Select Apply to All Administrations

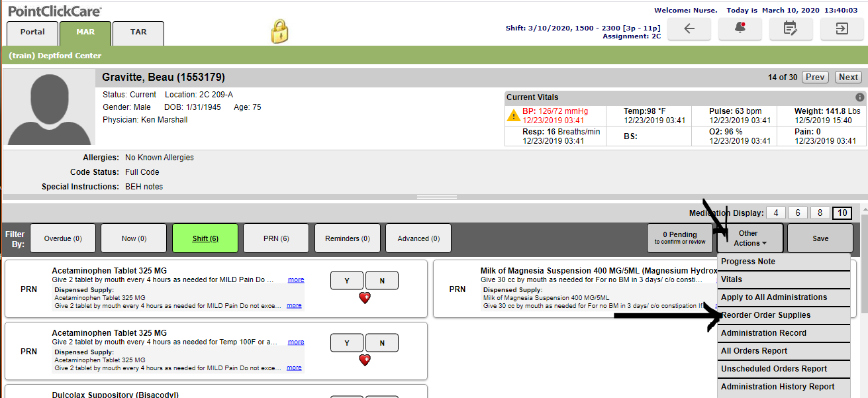pyautogui.click(x=783, y=297)
